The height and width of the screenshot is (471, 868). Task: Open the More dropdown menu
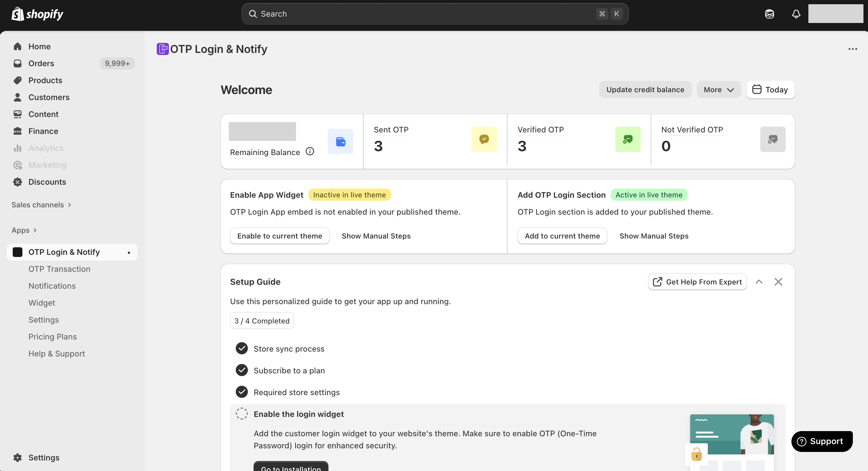[x=718, y=89]
